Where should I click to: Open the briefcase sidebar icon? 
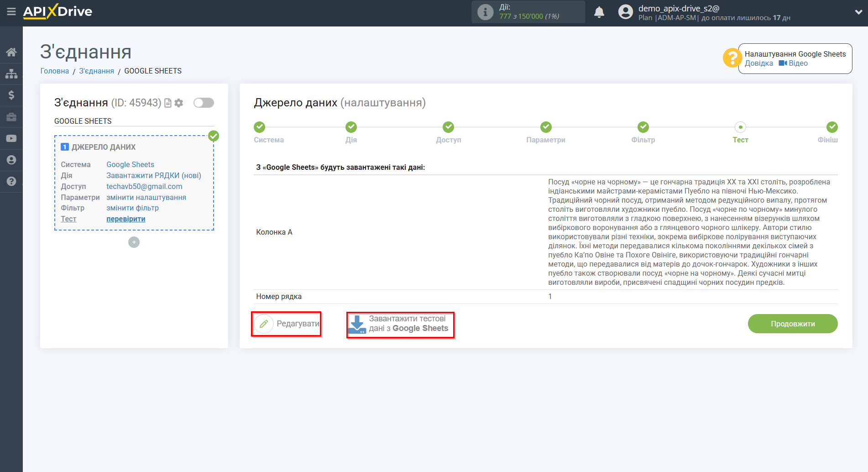pos(11,117)
